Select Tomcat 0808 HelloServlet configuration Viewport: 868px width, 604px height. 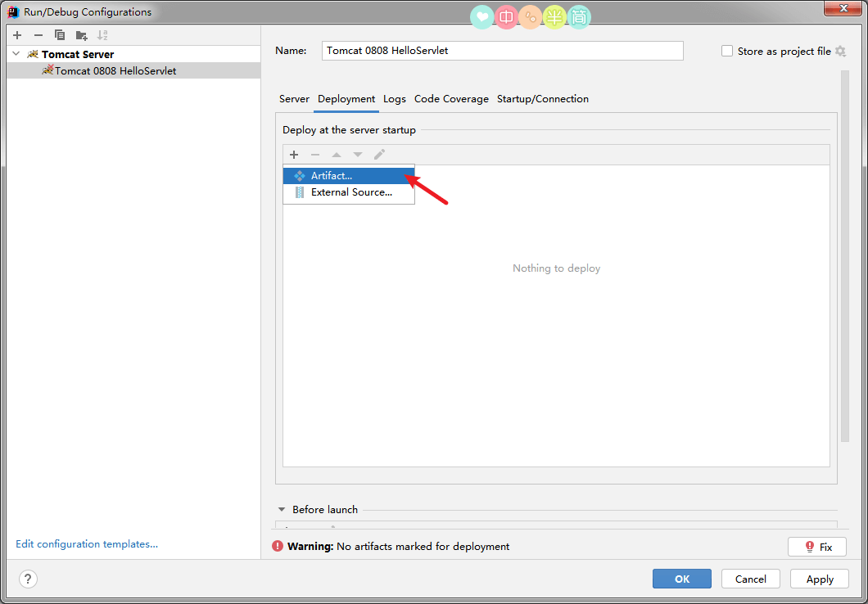click(133, 71)
